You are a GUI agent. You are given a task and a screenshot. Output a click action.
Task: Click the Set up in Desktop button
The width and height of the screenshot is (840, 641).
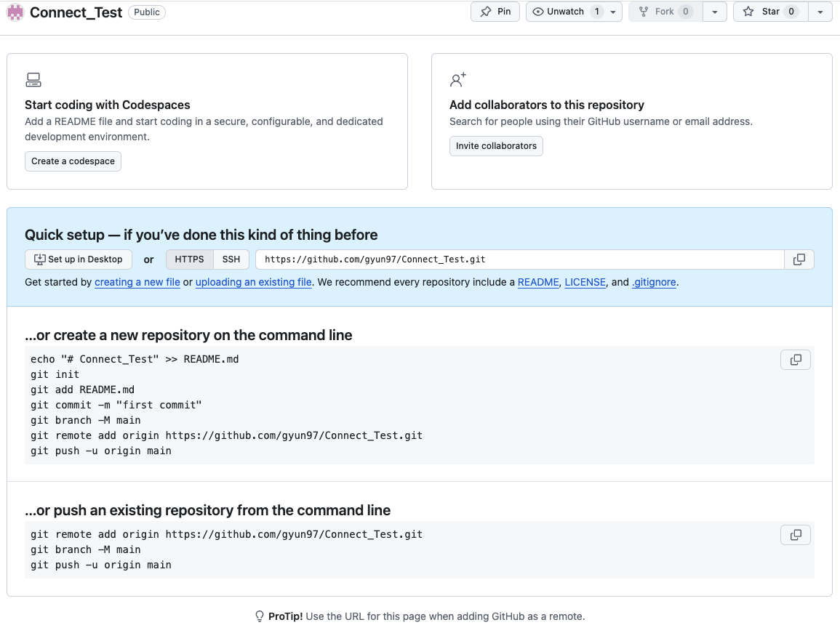coord(79,259)
